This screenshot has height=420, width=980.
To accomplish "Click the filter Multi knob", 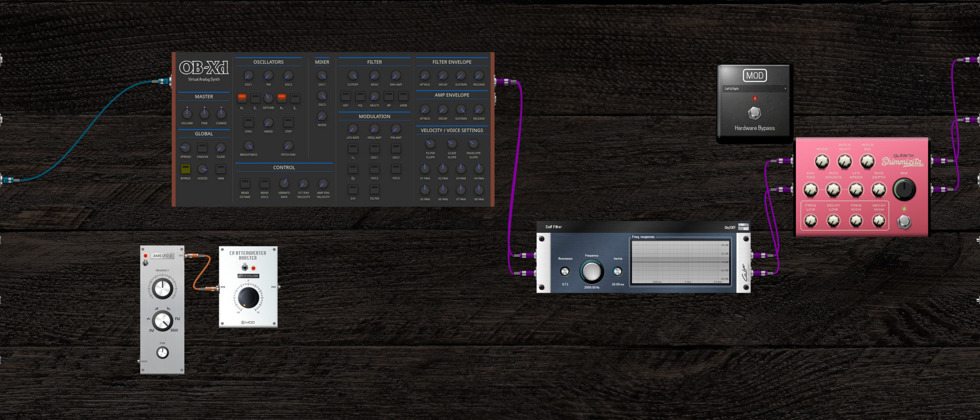I will [x=374, y=96].
